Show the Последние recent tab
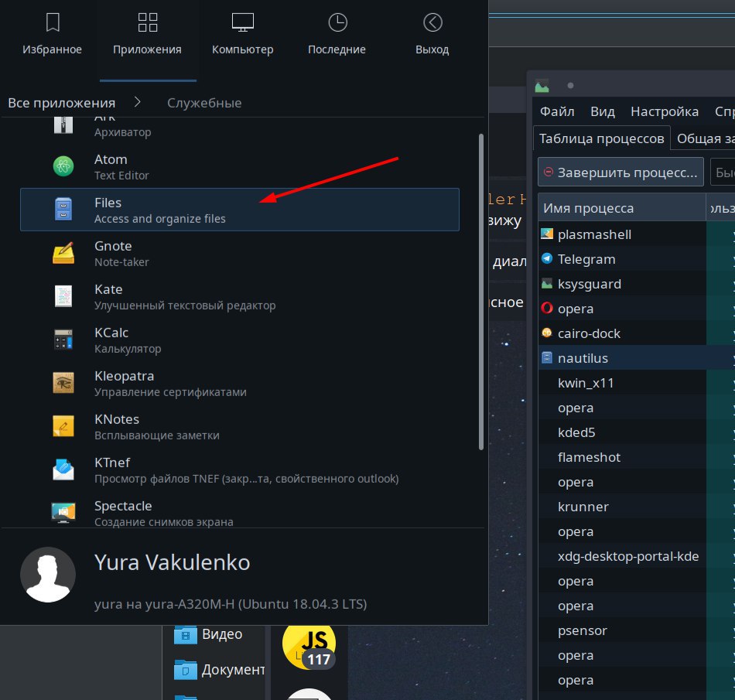Screen dimensions: 735x700 pyautogui.click(x=337, y=36)
